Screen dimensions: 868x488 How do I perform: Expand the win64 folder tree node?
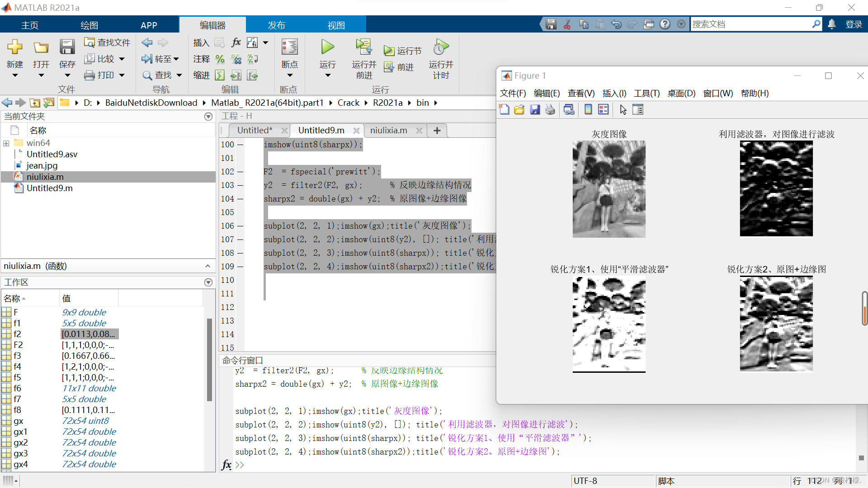click(6, 143)
